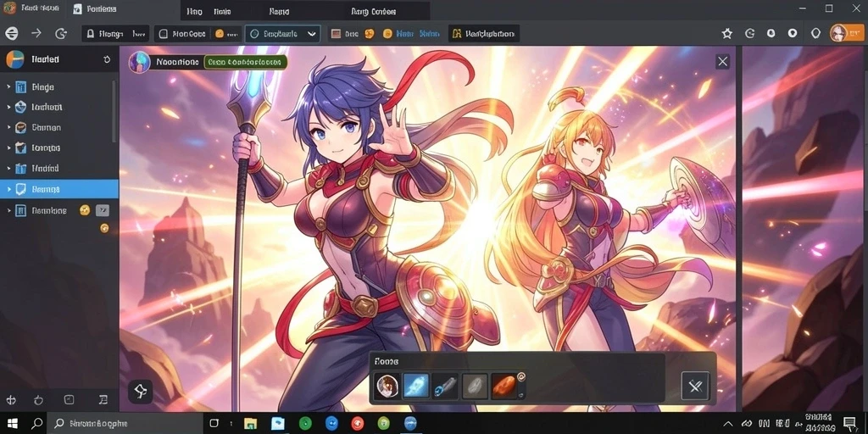868x434 pixels.
Task: Click the star favorite icon at top right
Action: click(726, 34)
